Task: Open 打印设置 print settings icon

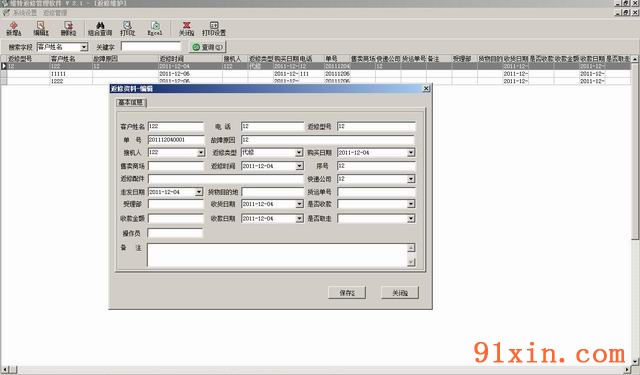Action: pos(214,29)
